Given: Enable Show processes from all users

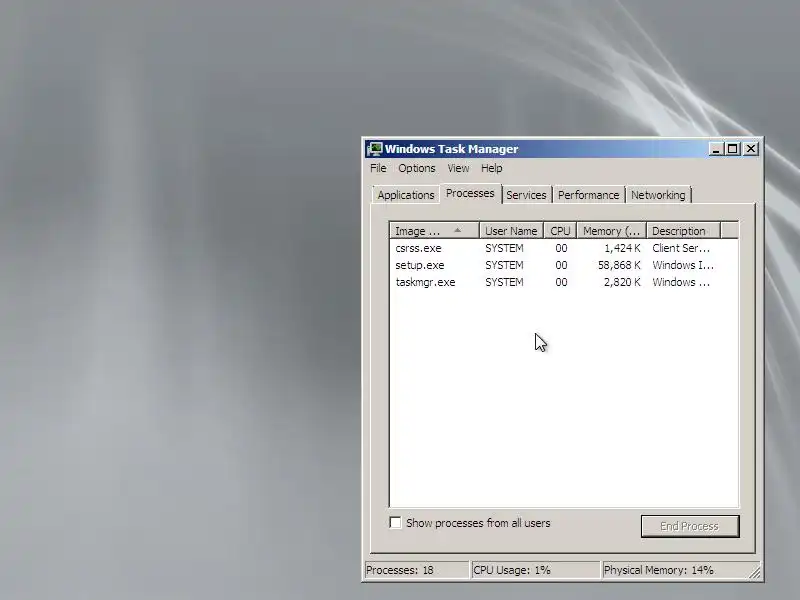Looking at the screenshot, I should pos(395,522).
